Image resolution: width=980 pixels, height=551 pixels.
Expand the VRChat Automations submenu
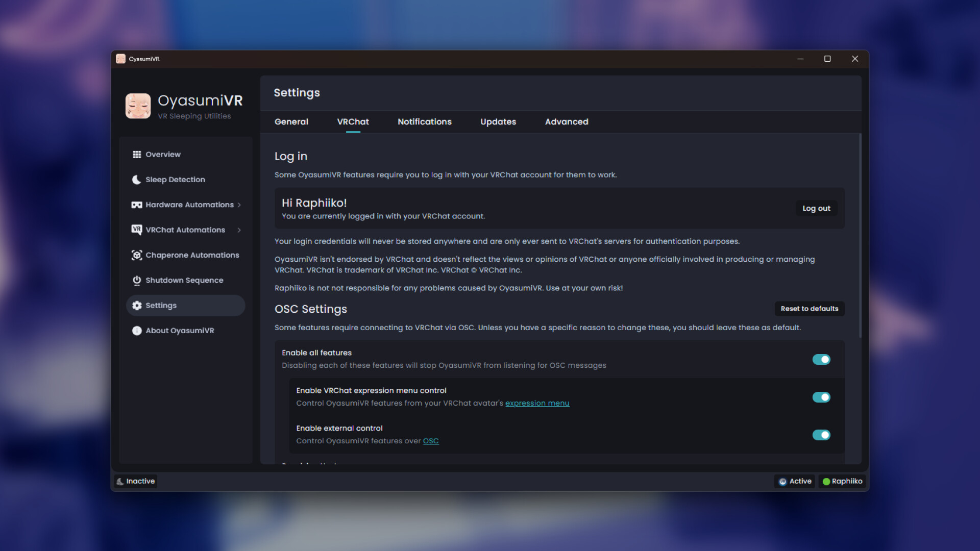[x=238, y=230]
